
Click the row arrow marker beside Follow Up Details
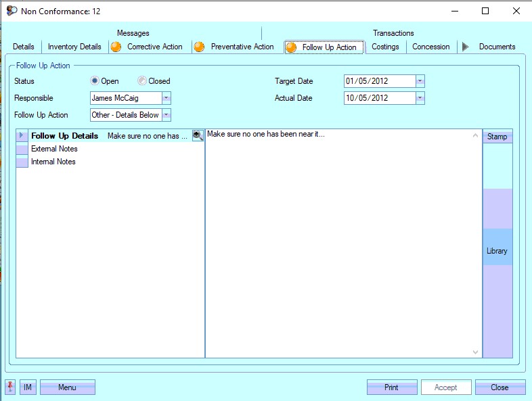click(x=22, y=136)
